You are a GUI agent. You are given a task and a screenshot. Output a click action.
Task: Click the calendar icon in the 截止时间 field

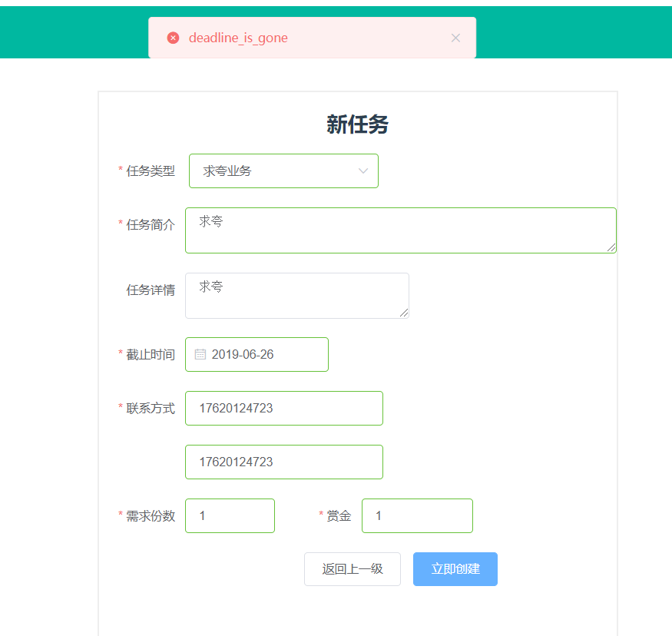(x=200, y=354)
